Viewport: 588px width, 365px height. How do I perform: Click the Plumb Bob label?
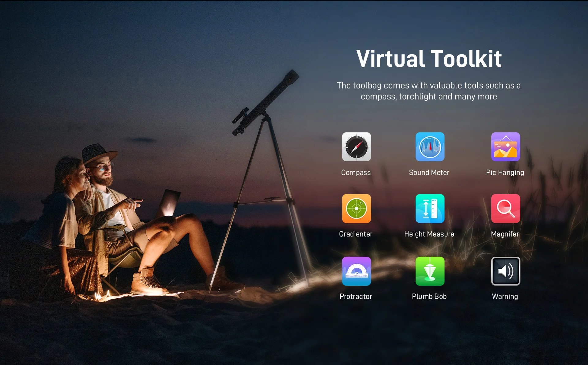tap(429, 296)
